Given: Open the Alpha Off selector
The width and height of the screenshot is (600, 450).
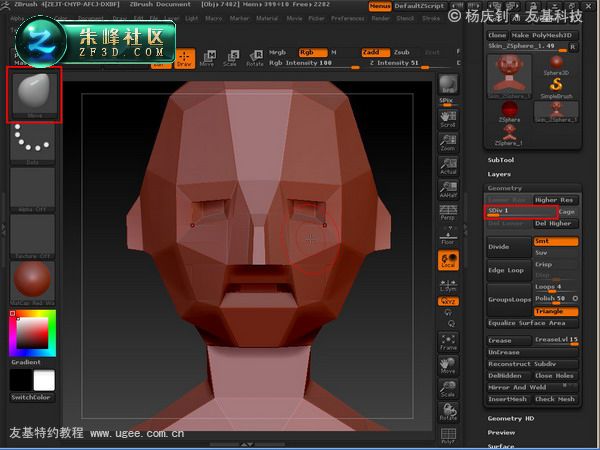Looking at the screenshot, I should pyautogui.click(x=32, y=190).
